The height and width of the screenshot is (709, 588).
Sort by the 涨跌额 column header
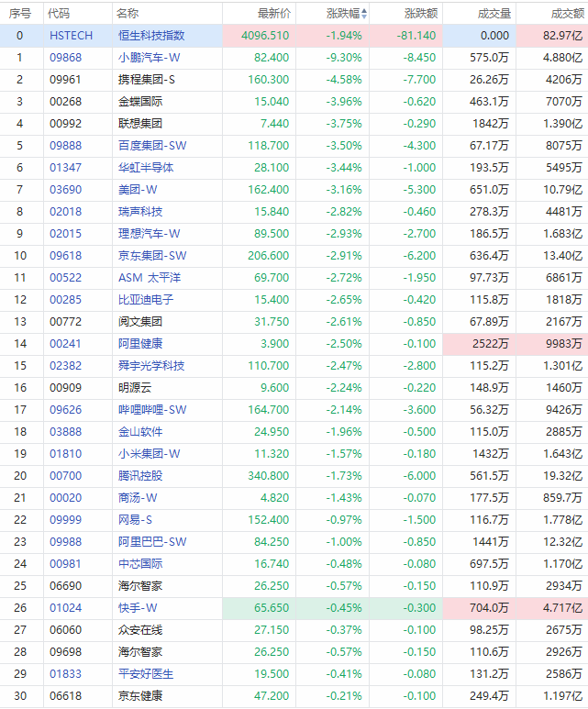click(x=421, y=14)
